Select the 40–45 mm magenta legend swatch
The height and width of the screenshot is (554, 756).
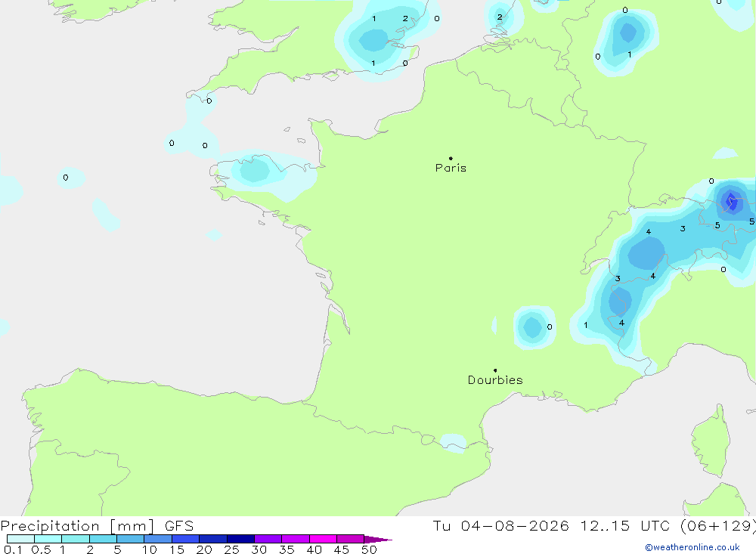pos(323,539)
